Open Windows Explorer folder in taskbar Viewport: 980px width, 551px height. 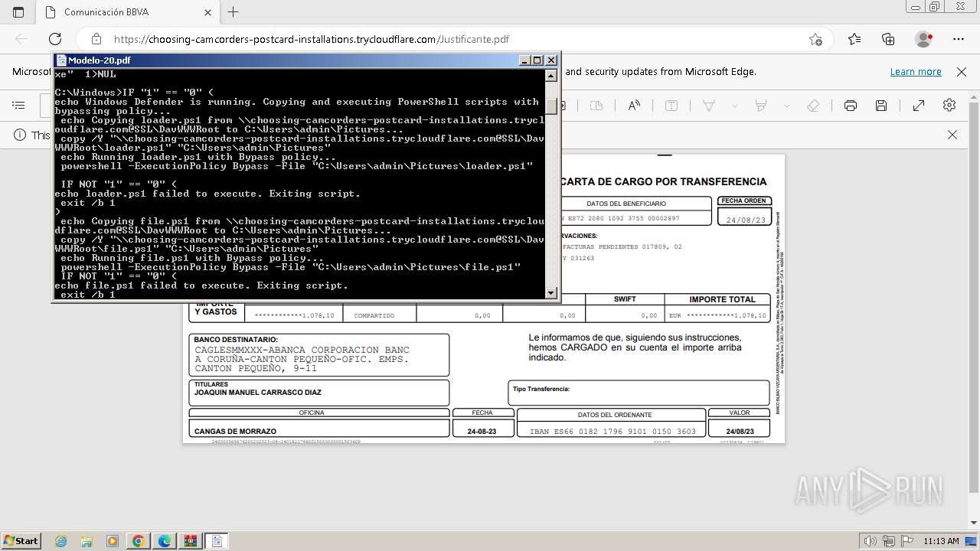87,541
